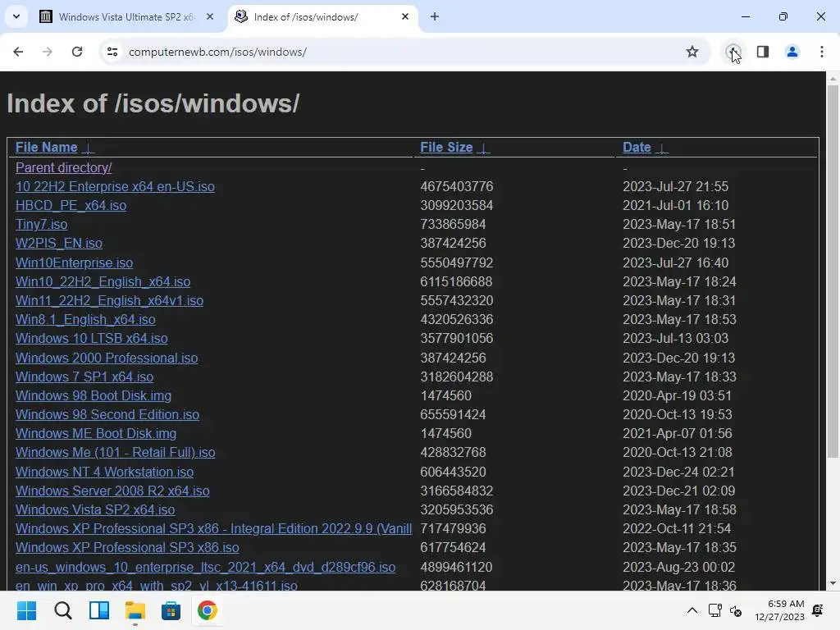The width and height of the screenshot is (840, 630).
Task: Go back to the previous page
Action: pyautogui.click(x=18, y=52)
